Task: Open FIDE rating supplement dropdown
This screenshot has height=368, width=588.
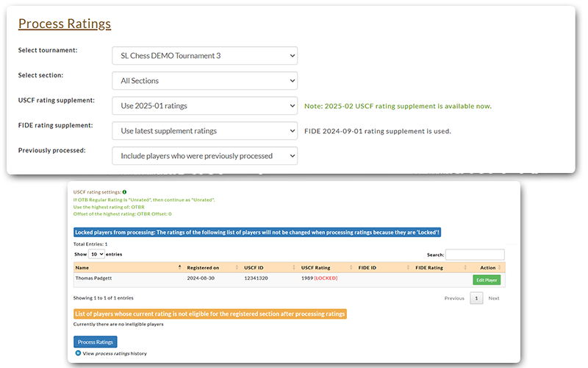Action: (x=204, y=131)
